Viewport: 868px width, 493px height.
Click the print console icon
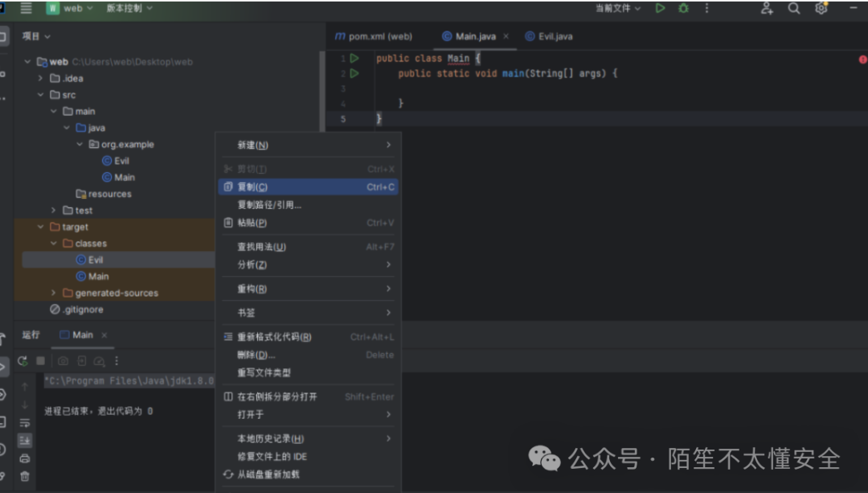coord(25,459)
